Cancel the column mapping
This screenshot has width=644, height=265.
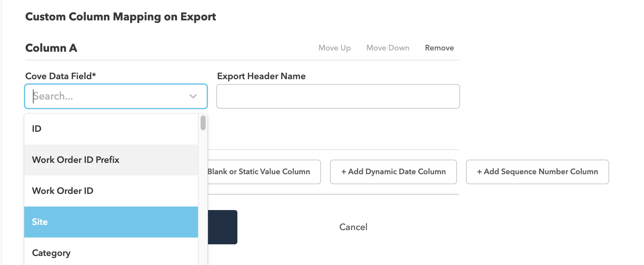[353, 227]
